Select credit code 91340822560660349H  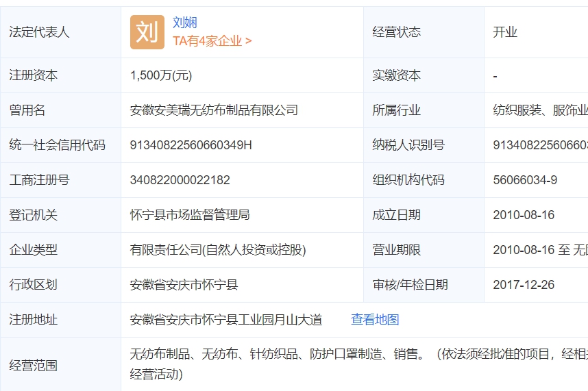tap(191, 145)
